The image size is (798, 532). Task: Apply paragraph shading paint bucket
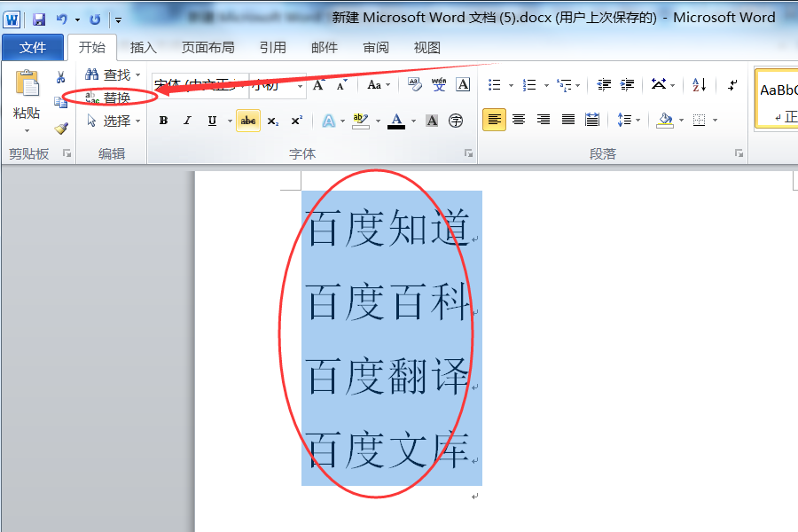(x=665, y=121)
